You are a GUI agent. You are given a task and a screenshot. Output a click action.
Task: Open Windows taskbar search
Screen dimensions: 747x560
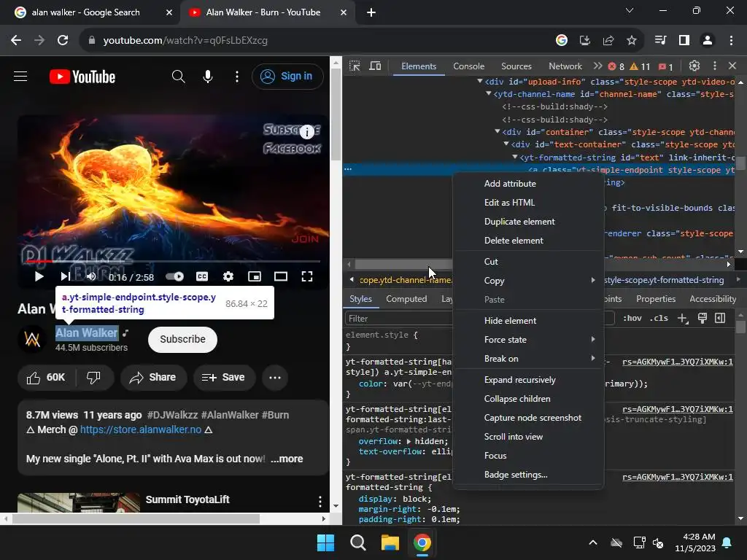click(357, 542)
